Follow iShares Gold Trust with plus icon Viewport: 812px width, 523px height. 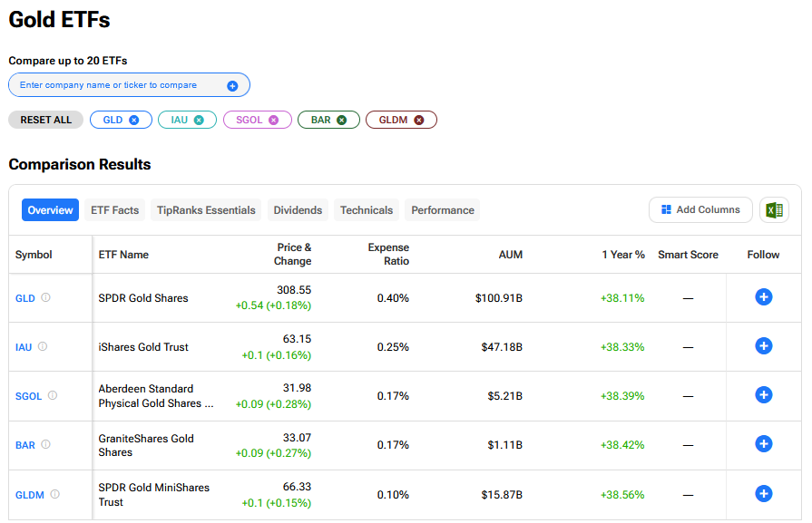click(x=763, y=346)
